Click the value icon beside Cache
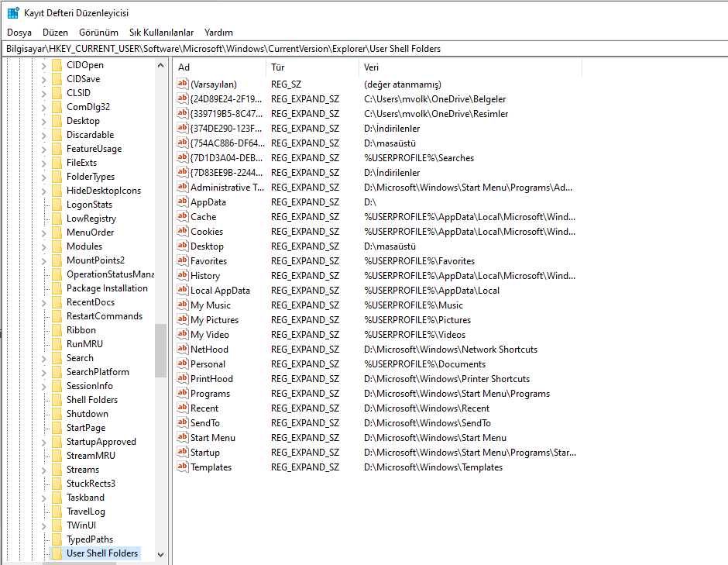This screenshot has height=565, width=728. pyautogui.click(x=183, y=216)
